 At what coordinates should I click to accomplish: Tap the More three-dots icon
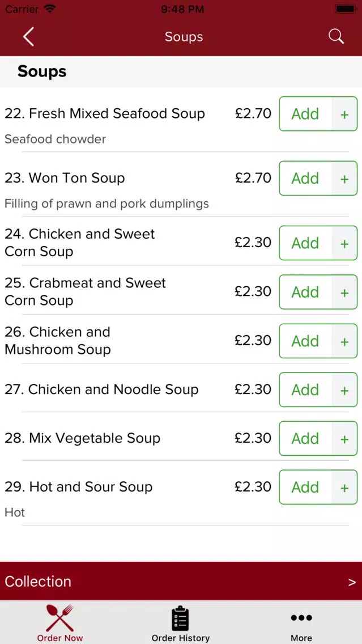point(301,618)
